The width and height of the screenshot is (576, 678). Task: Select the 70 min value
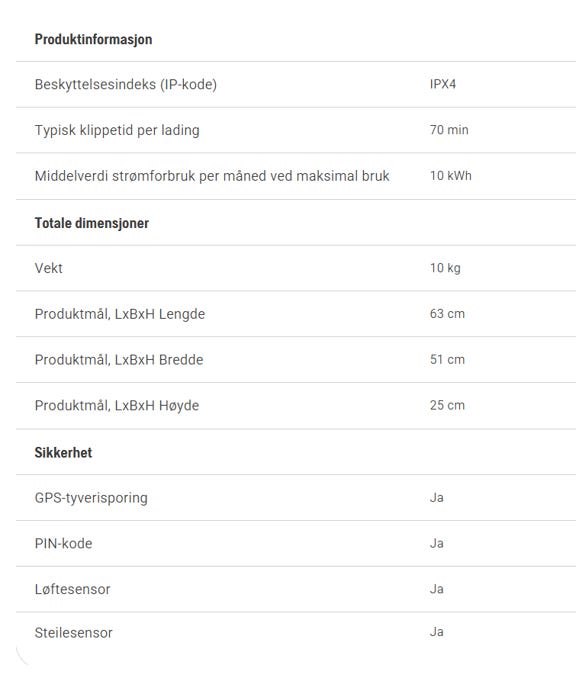449,130
